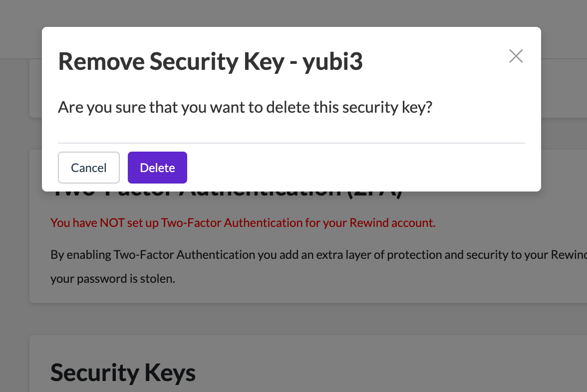This screenshot has width=587, height=392.
Task: Confirm removal with the purple Delete button
Action: click(x=157, y=168)
